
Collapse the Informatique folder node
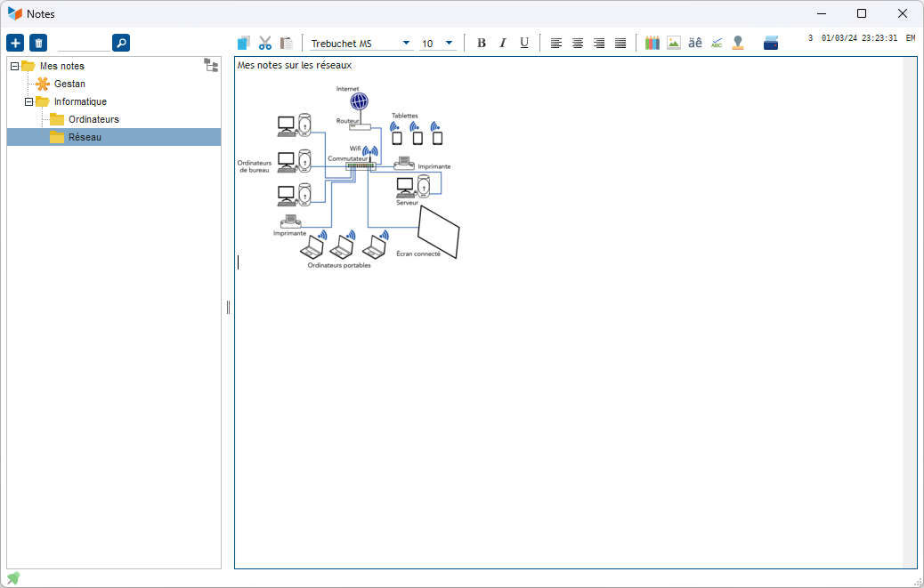(28, 101)
